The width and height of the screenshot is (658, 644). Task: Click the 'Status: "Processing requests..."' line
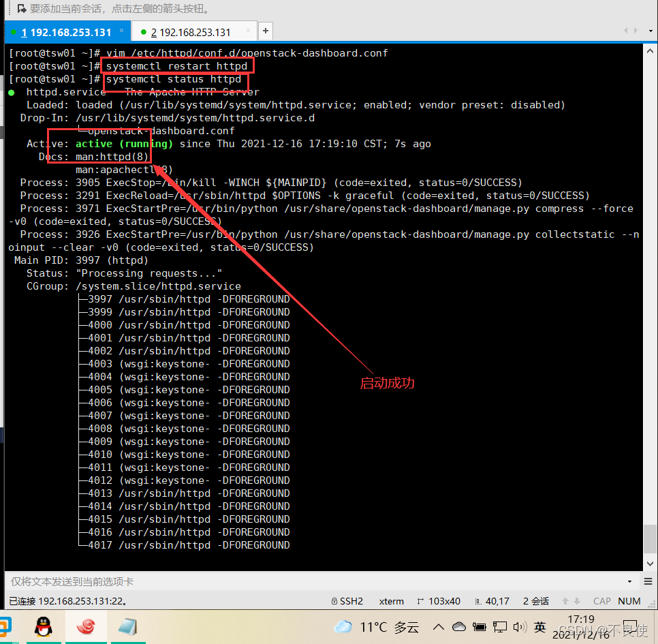[x=124, y=274]
